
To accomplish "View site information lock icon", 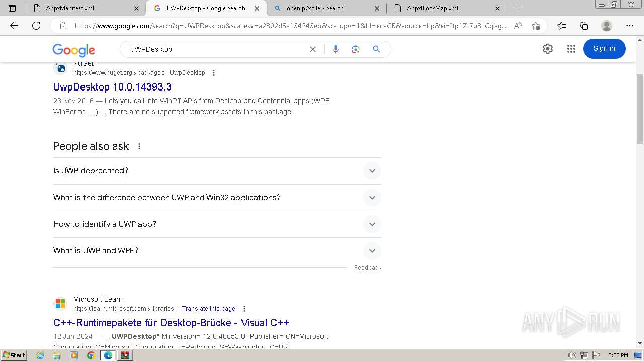I will click(x=63, y=26).
